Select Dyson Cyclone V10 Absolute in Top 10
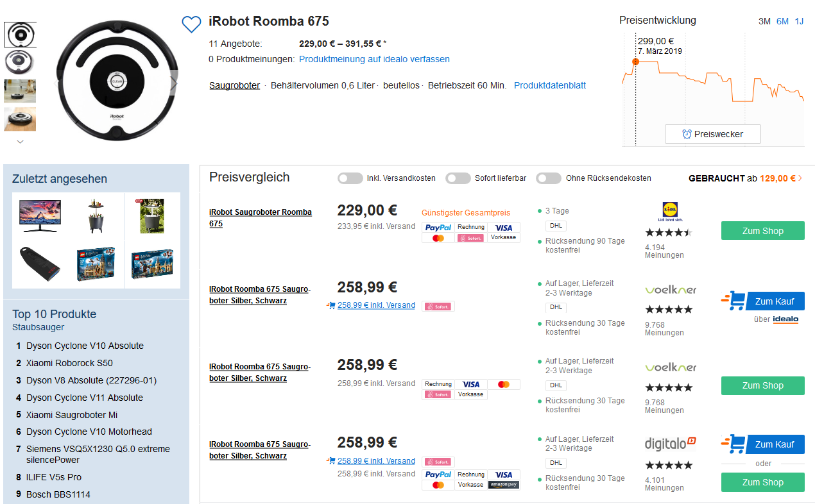This screenshot has height=504, width=815. coord(85,346)
